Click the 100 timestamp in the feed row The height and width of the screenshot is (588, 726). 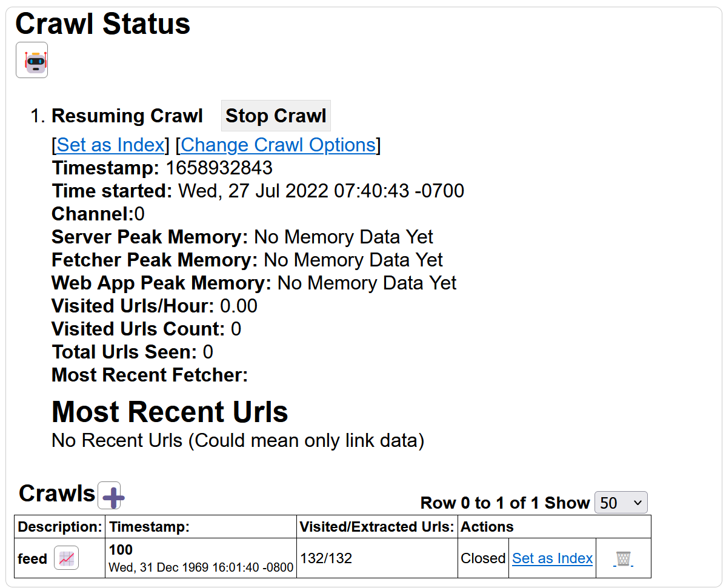click(x=121, y=550)
